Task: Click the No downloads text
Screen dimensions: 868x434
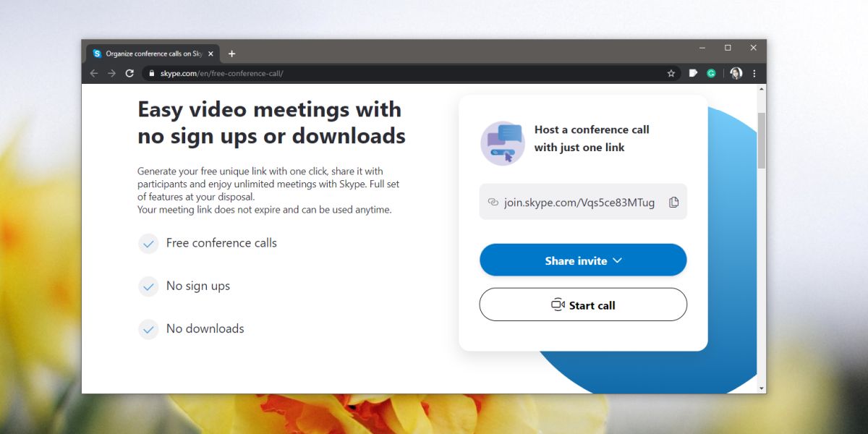Action: click(x=205, y=328)
